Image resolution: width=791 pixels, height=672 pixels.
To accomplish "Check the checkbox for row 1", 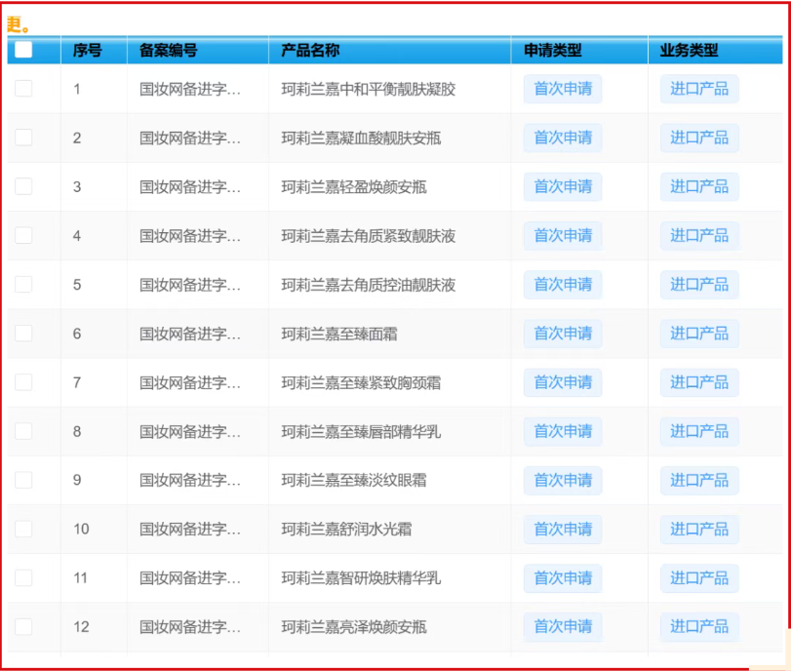I will 23,89.
